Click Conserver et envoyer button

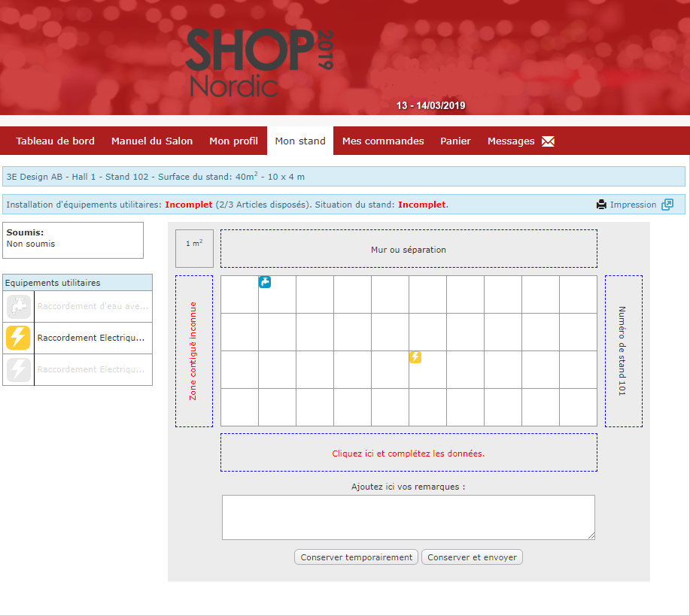473,557
